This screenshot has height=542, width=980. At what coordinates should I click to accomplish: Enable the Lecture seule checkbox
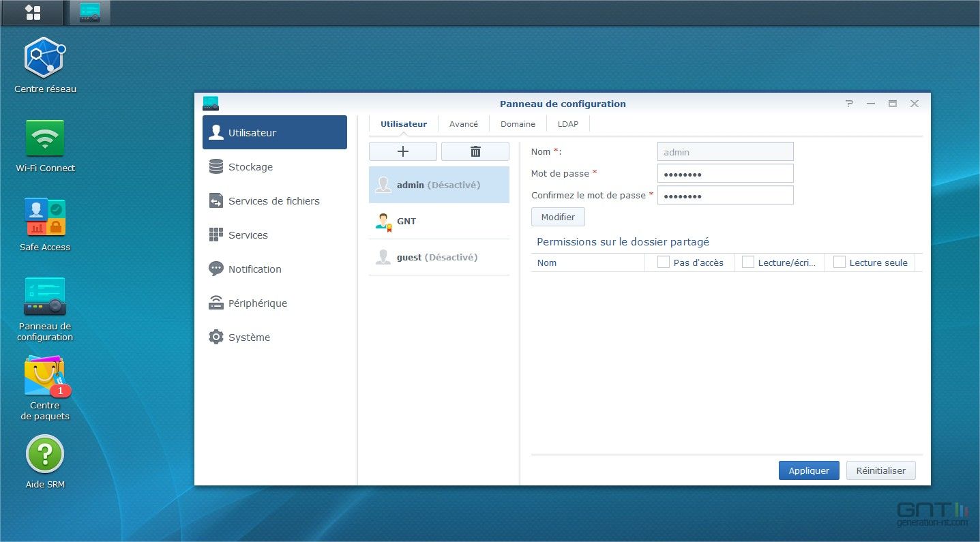point(840,262)
